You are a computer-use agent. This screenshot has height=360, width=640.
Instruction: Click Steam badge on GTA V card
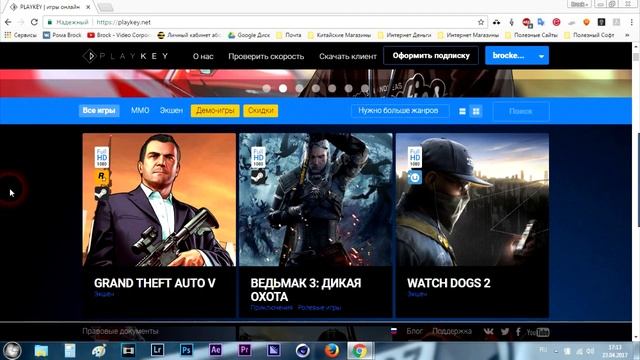point(102,193)
